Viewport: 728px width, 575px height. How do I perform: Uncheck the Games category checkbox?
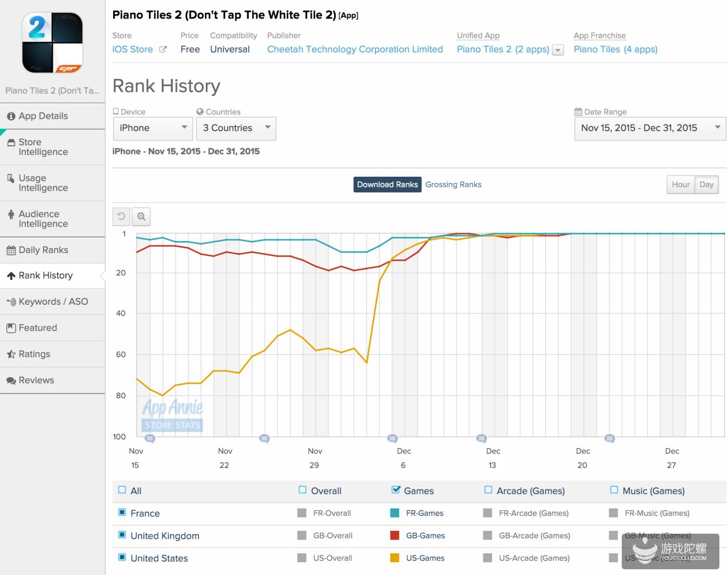tap(396, 490)
